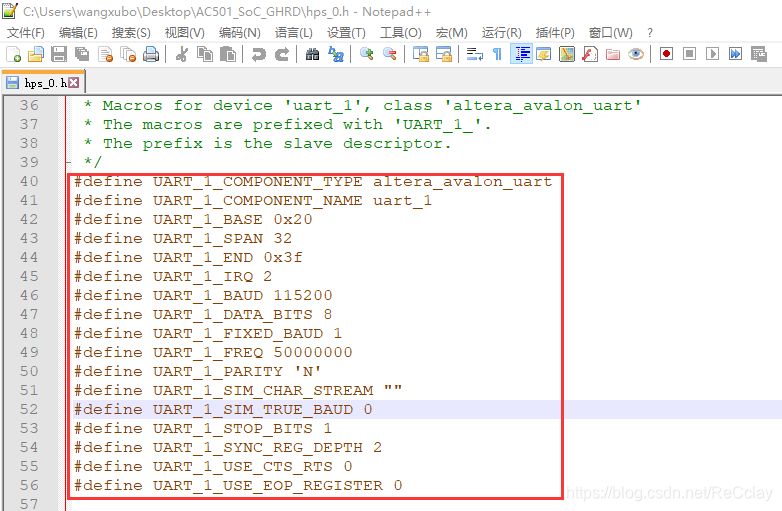Viewport: 782px width, 511px height.
Task: Open the 语言(L) menu
Action: click(x=293, y=33)
